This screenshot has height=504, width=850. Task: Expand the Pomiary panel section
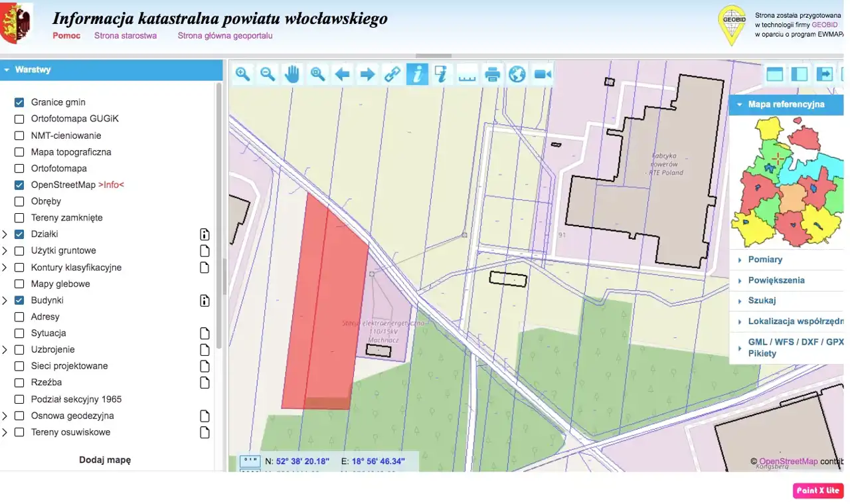(x=765, y=260)
